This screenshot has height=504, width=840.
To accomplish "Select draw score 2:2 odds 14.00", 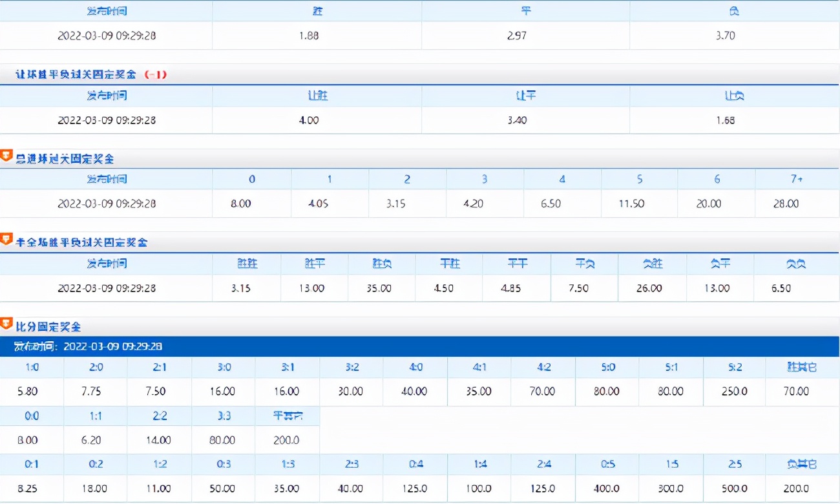I will click(158, 440).
